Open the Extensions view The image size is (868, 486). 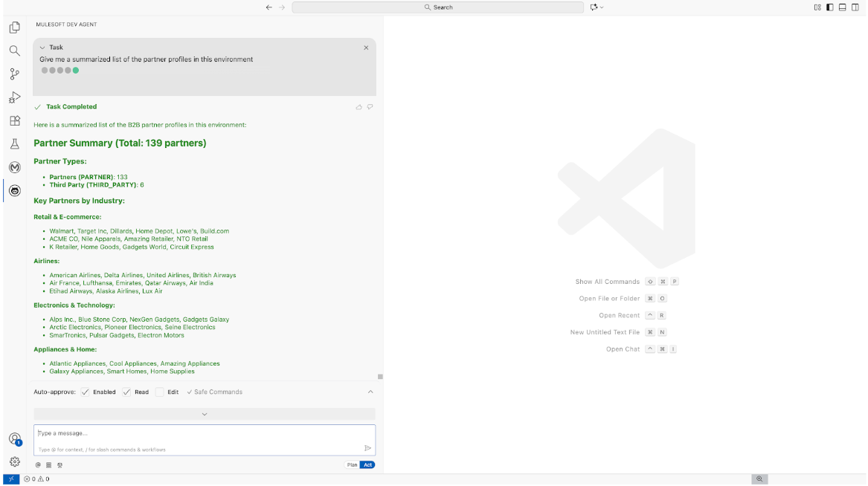tap(14, 120)
